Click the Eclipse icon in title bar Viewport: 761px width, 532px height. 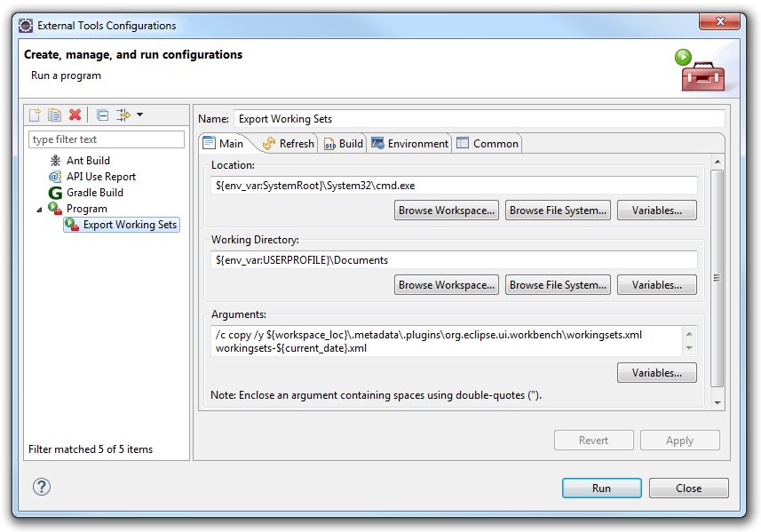[26, 25]
